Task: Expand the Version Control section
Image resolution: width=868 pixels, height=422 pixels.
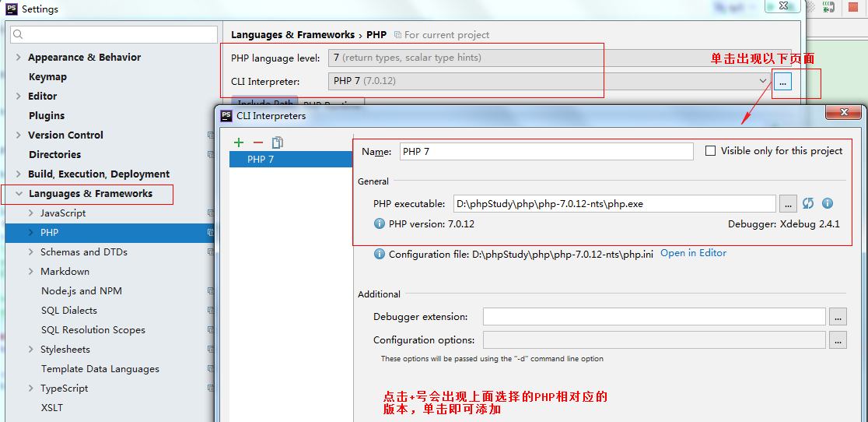Action: pos(19,135)
